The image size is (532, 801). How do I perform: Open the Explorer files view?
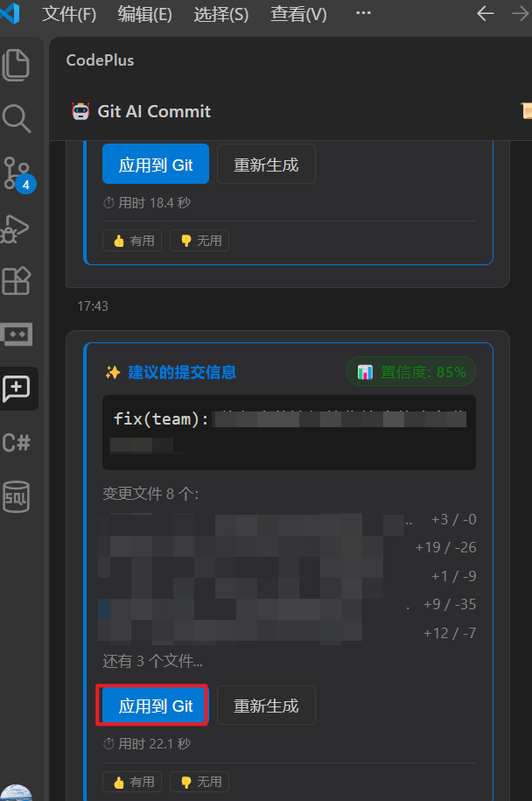[17, 65]
